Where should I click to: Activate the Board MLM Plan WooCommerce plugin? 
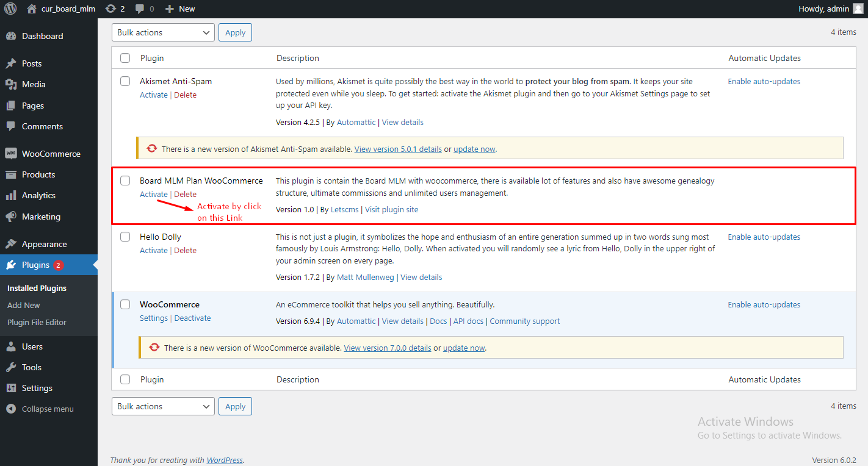click(153, 193)
